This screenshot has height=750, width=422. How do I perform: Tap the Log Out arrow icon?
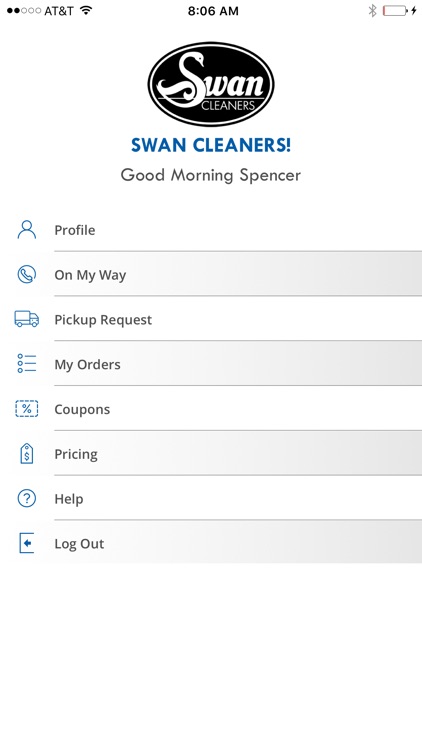tap(27, 543)
